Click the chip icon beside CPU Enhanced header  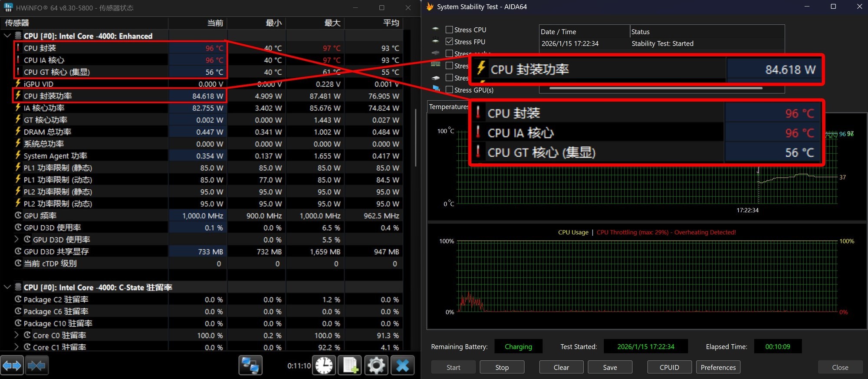click(x=18, y=36)
